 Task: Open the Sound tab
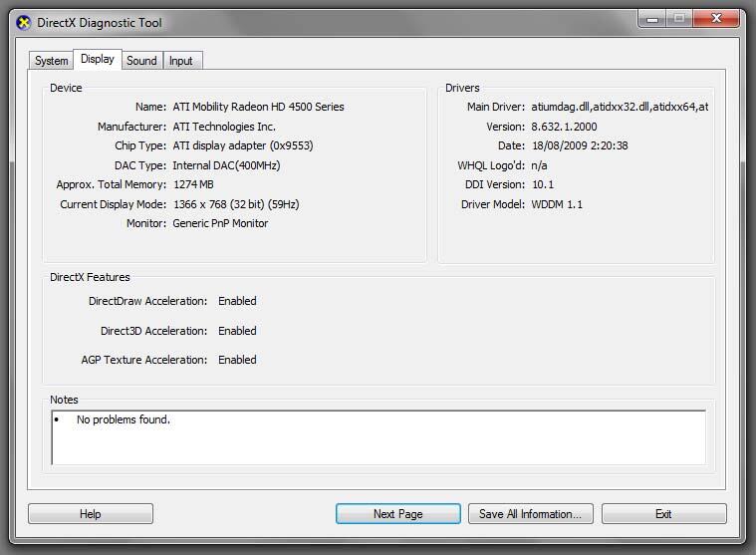pyautogui.click(x=141, y=61)
